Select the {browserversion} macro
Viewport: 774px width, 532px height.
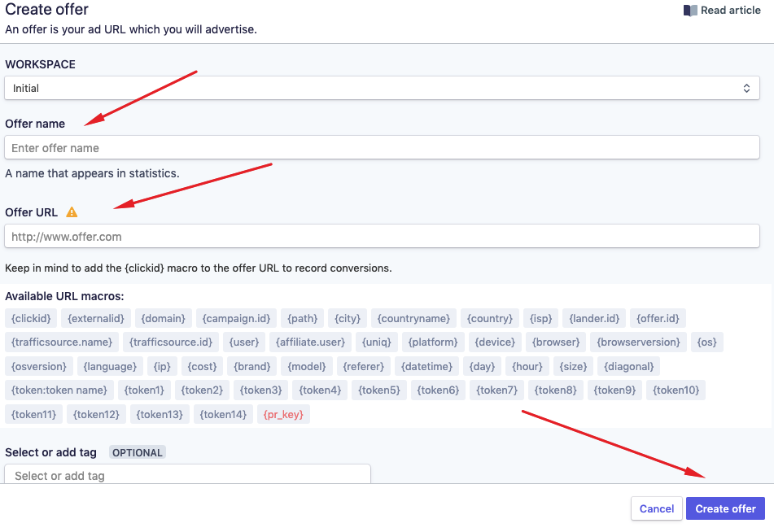(x=638, y=342)
